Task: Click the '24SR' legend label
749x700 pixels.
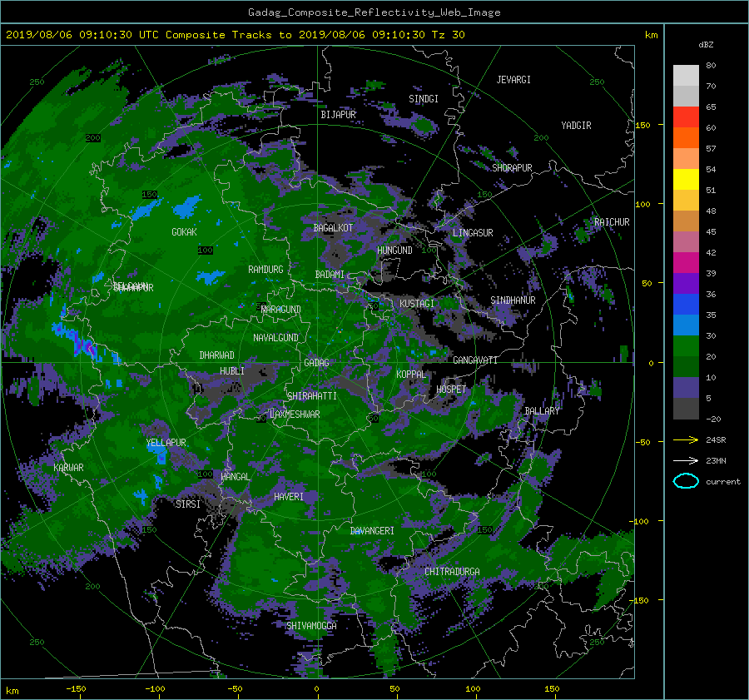Action: point(716,439)
